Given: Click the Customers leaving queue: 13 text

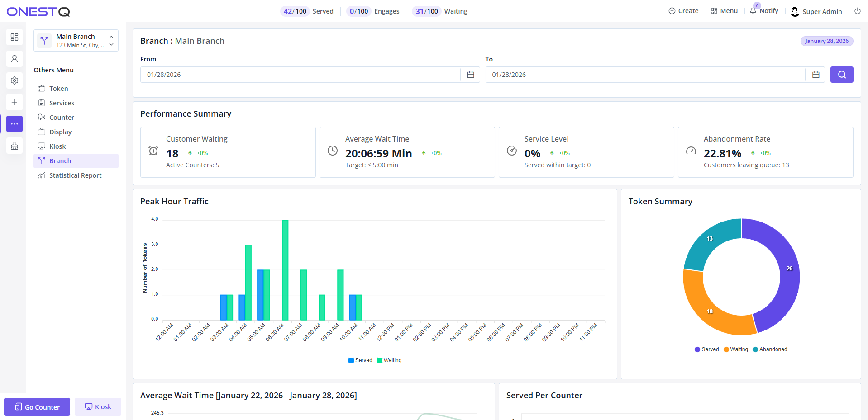Looking at the screenshot, I should click(x=746, y=165).
